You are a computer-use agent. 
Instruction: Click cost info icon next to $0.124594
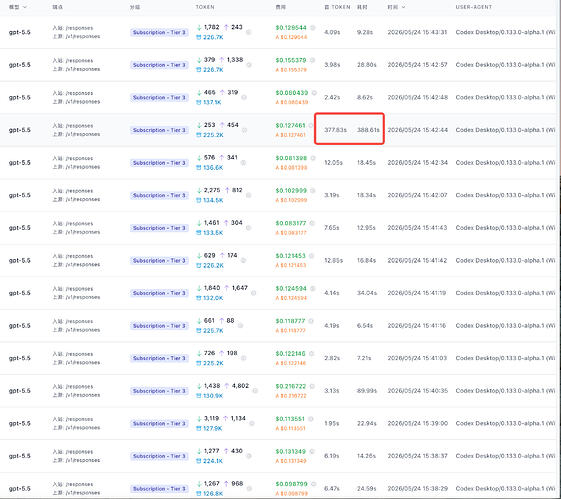(x=312, y=288)
